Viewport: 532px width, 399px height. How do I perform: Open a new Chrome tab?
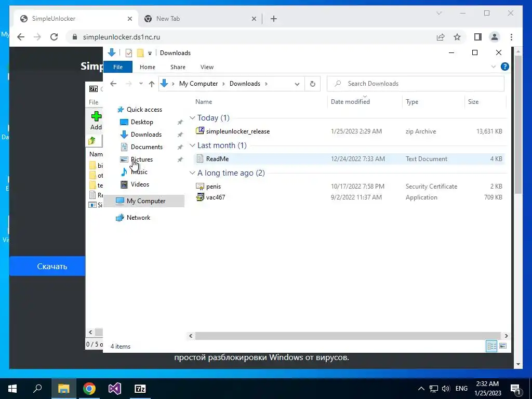point(273,19)
